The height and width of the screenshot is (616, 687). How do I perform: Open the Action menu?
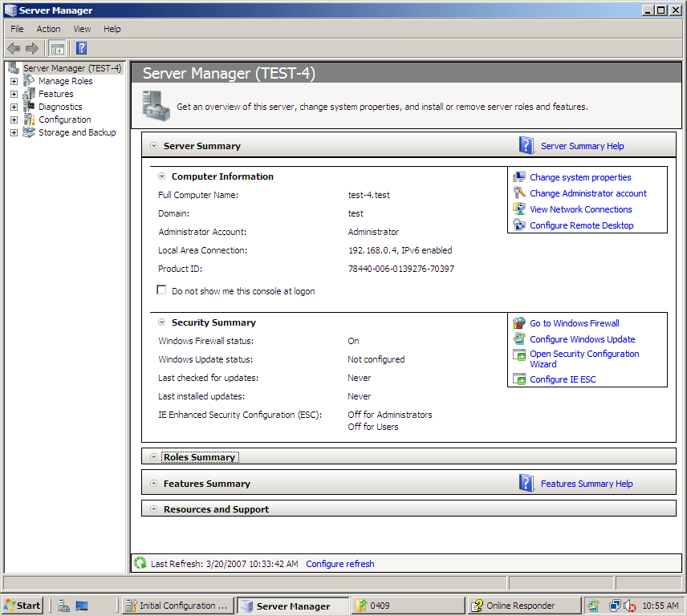(48, 29)
